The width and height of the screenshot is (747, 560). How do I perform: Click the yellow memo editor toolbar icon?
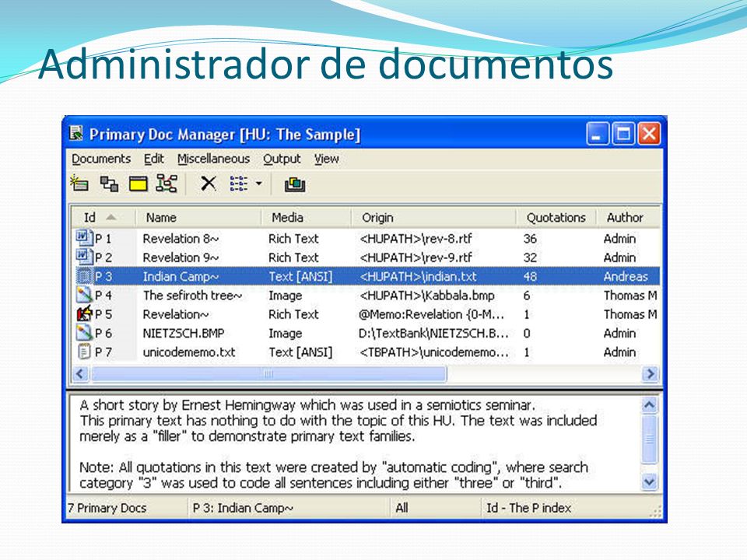139,184
